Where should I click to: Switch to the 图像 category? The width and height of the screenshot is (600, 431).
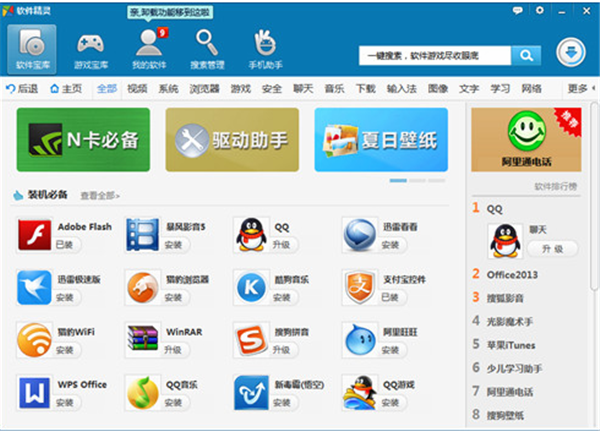[x=438, y=88]
